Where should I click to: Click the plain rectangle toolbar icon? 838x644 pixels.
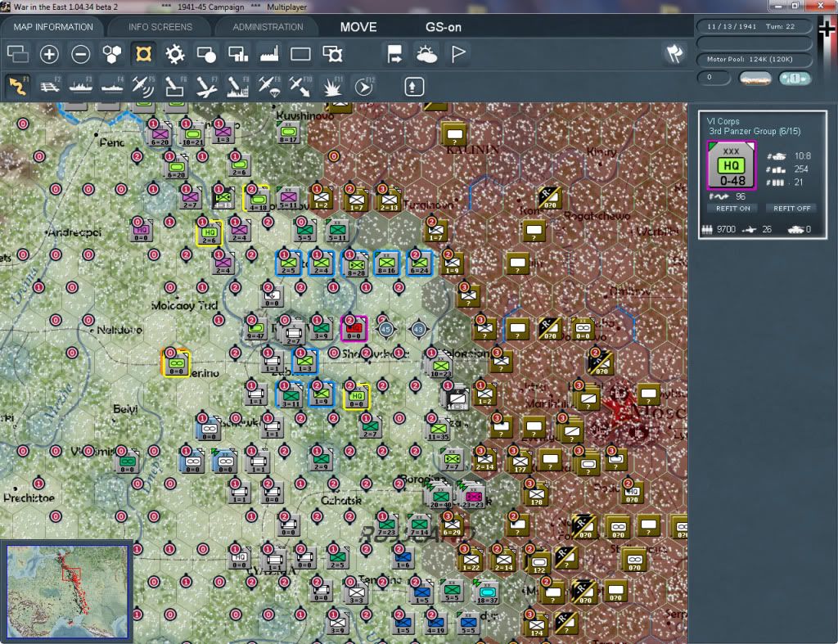click(300, 54)
